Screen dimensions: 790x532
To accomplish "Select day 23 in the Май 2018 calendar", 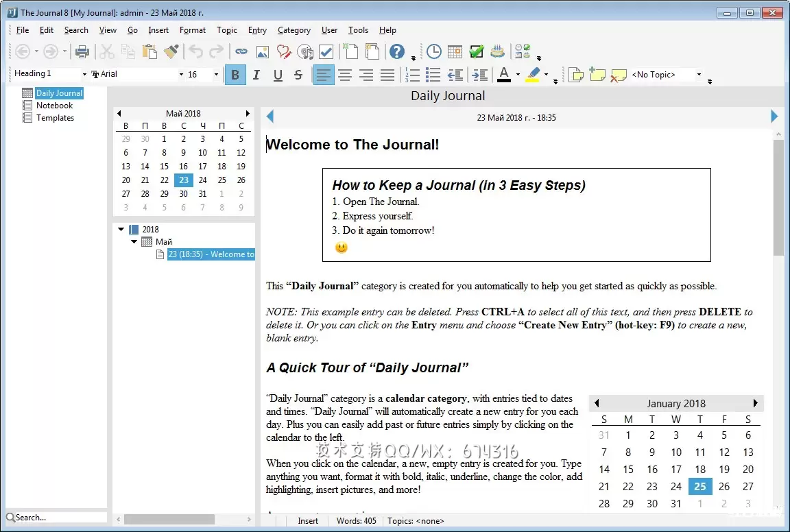I will [183, 180].
